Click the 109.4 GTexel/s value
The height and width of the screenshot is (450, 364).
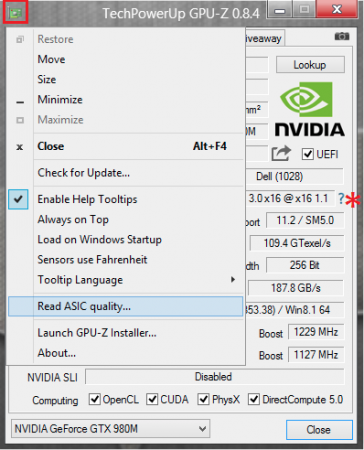(297, 243)
